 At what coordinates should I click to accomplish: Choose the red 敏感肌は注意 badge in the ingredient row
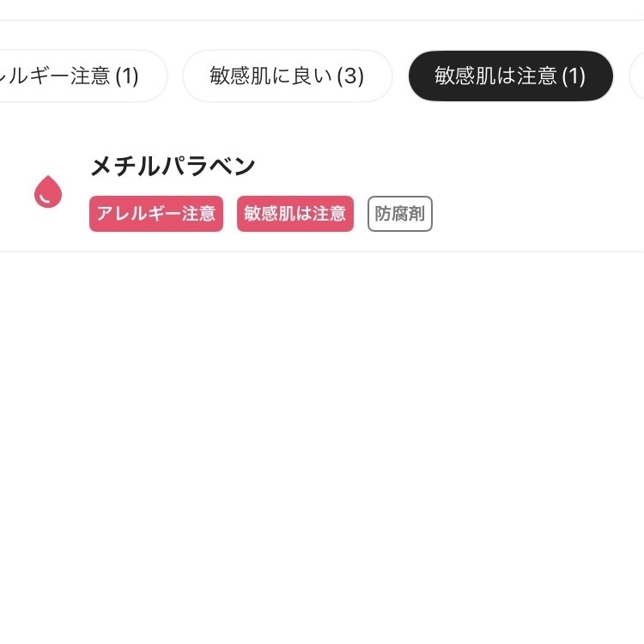tap(295, 214)
